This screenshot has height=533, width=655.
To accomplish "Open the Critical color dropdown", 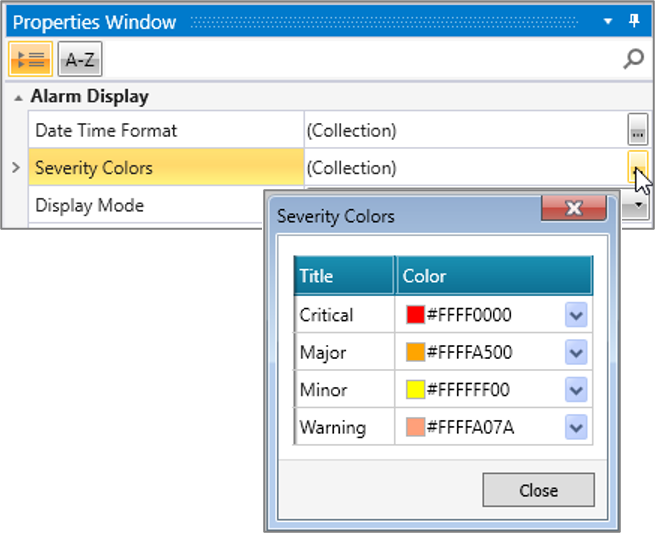I will (576, 316).
